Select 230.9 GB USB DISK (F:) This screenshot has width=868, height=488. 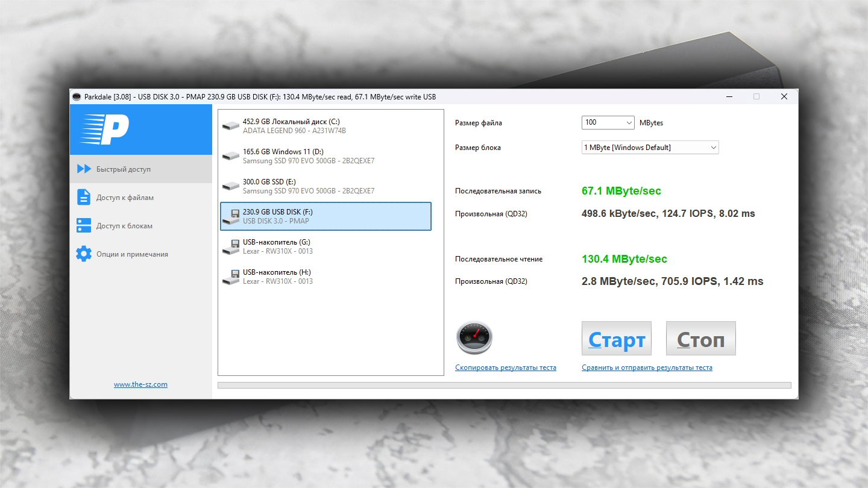(325, 216)
